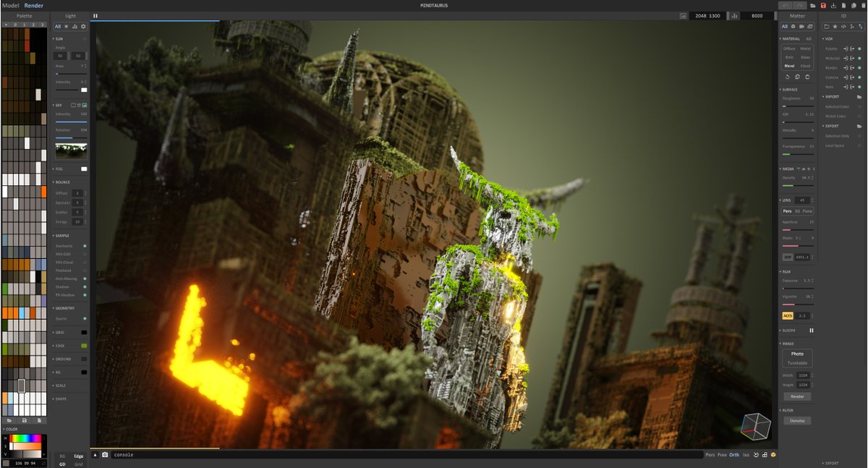Click the Denoise button

click(797, 420)
